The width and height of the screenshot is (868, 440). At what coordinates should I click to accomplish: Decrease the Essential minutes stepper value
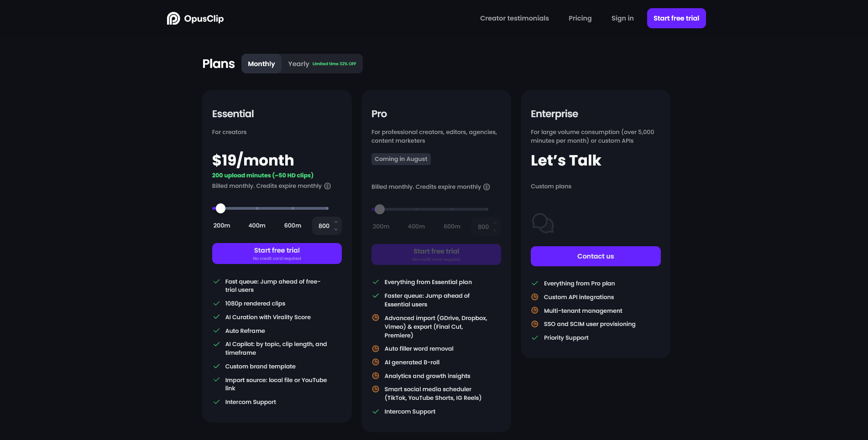pos(336,229)
